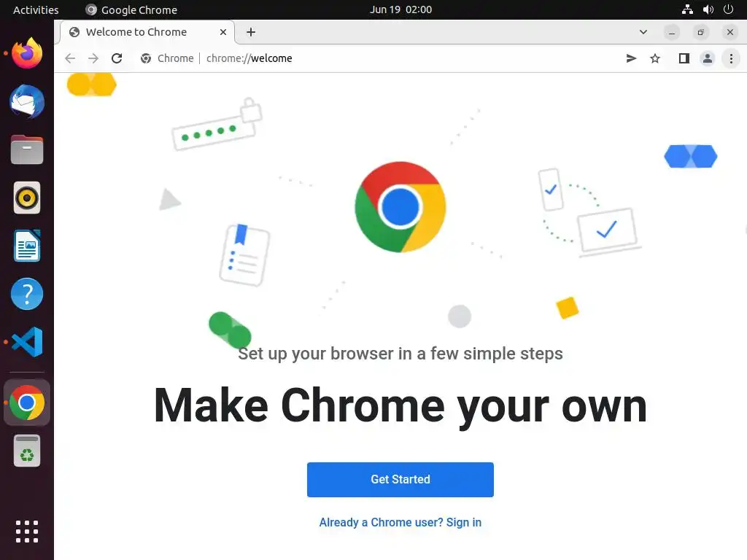Open Chrome's three-dot menu
This screenshot has height=560, width=747.
pyautogui.click(x=731, y=58)
